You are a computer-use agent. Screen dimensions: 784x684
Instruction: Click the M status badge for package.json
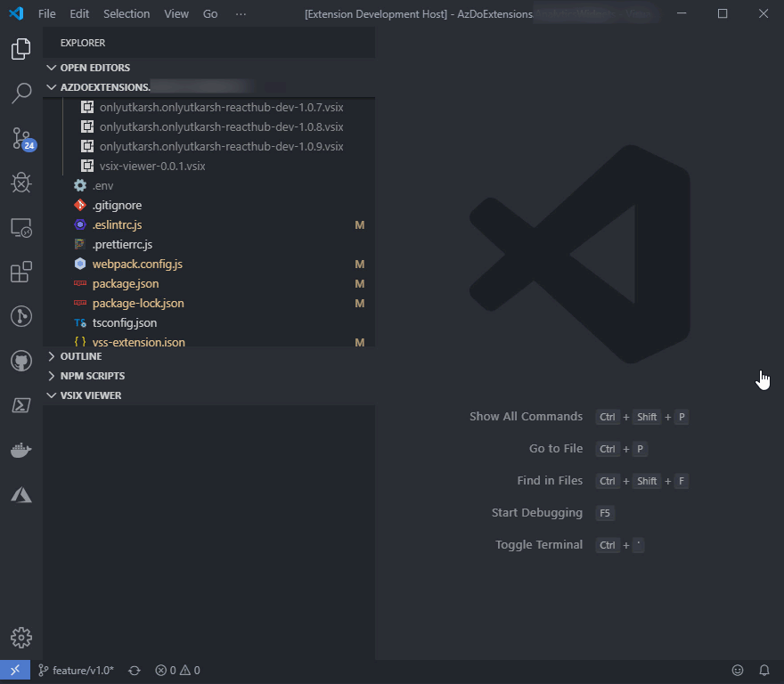360,283
